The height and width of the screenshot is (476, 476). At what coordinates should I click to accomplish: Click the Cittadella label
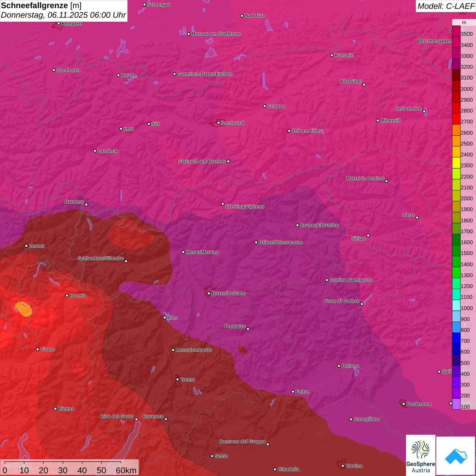point(288,469)
